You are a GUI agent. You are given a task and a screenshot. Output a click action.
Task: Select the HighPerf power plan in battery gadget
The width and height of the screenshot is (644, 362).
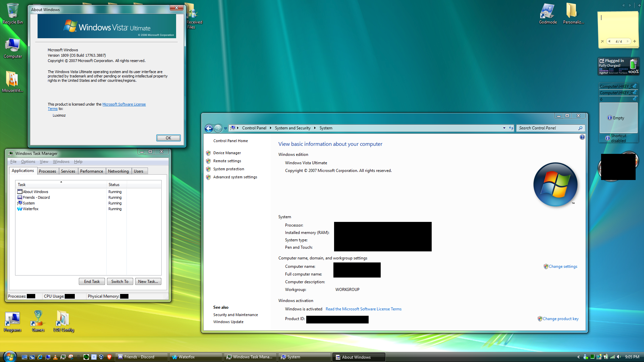[604, 71]
